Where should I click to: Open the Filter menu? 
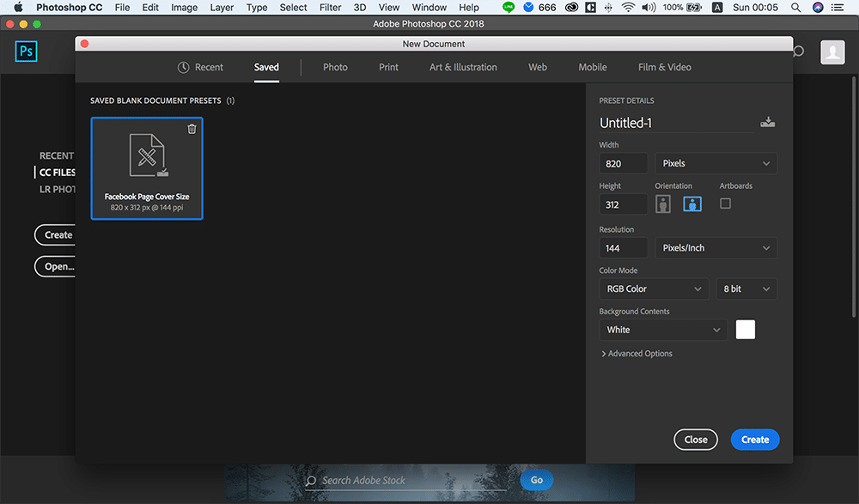(330, 8)
